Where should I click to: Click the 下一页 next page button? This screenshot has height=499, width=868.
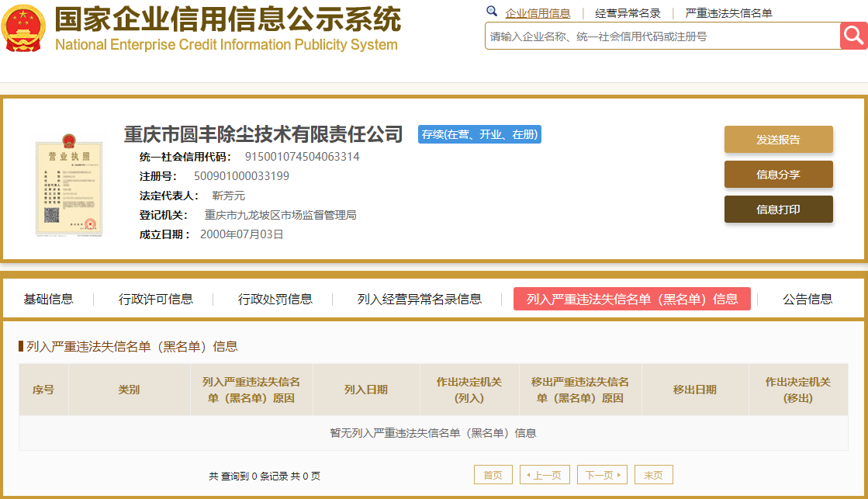[602, 475]
